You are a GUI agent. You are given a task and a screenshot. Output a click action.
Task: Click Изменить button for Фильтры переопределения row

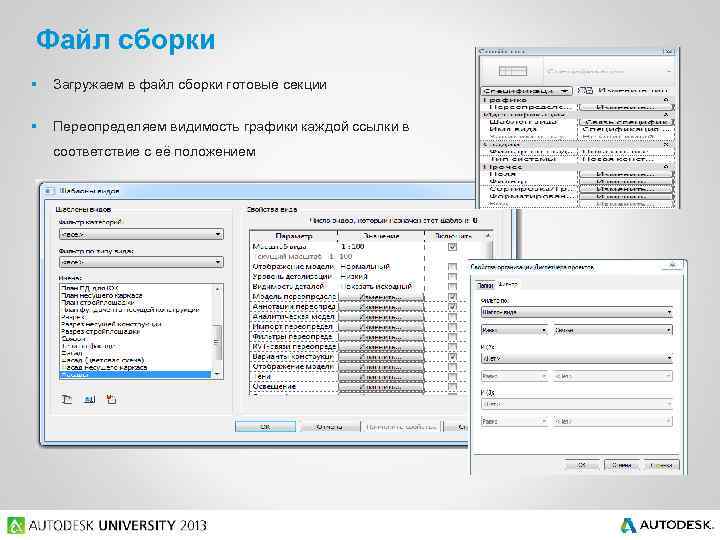point(381,337)
